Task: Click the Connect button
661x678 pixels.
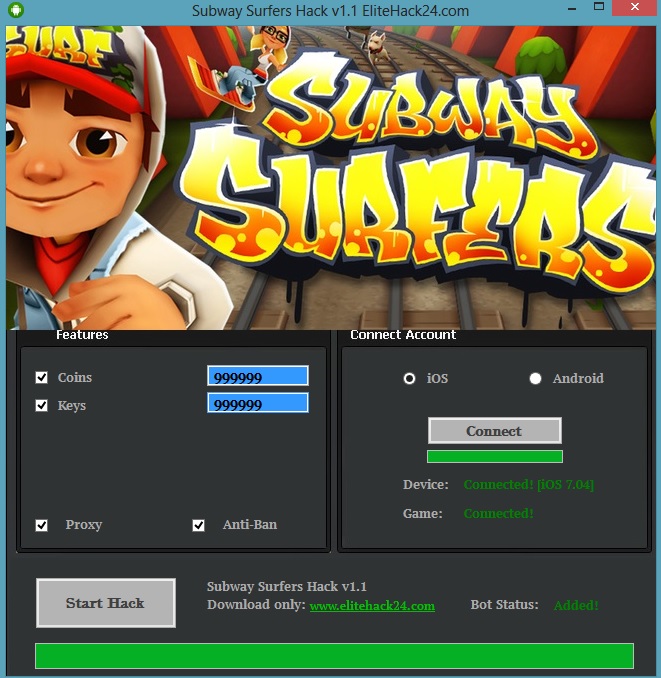Action: [x=495, y=430]
